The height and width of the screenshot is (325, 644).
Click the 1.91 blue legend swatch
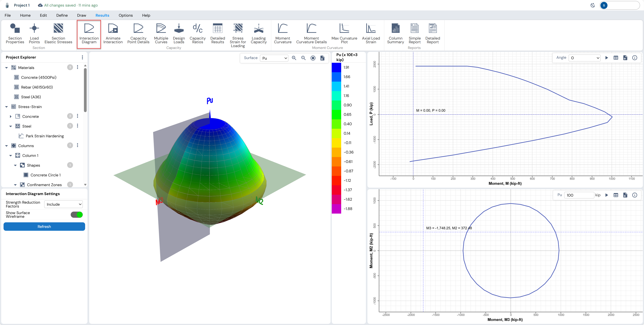pyautogui.click(x=336, y=67)
